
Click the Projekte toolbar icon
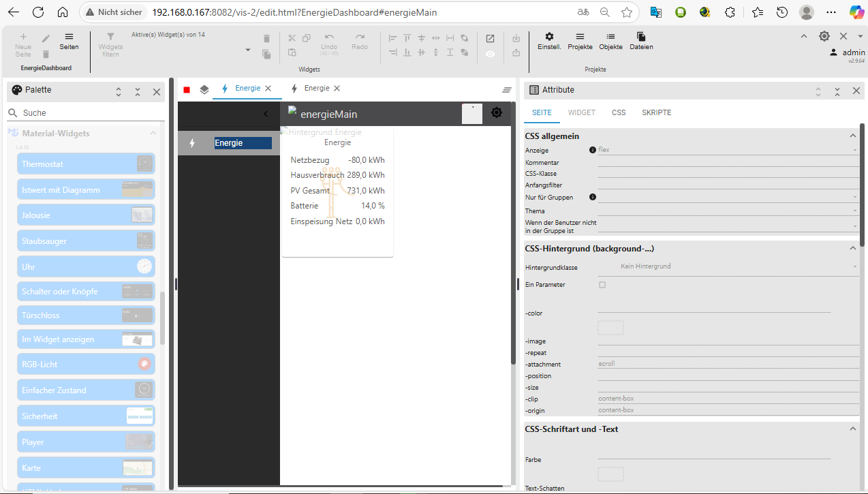[x=580, y=41]
